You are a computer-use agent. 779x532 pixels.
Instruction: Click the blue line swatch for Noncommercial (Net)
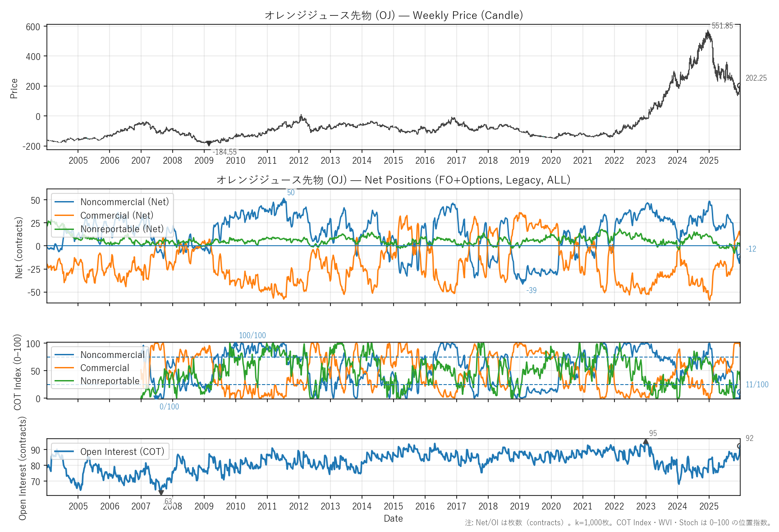click(x=64, y=202)
